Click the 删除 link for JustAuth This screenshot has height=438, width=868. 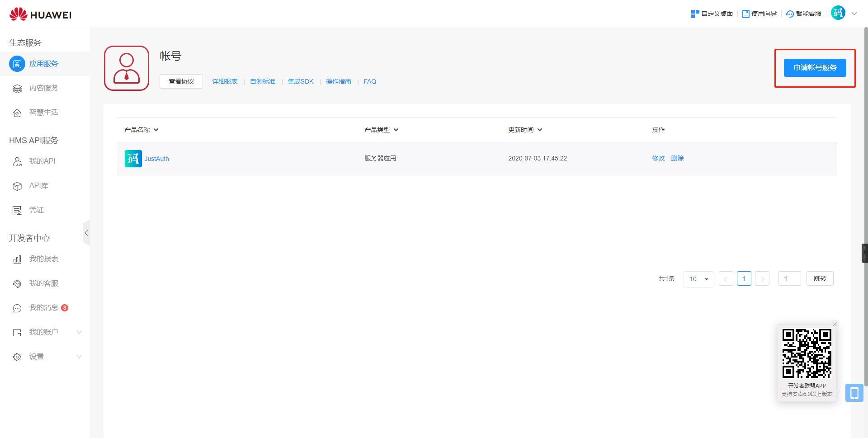(677, 158)
